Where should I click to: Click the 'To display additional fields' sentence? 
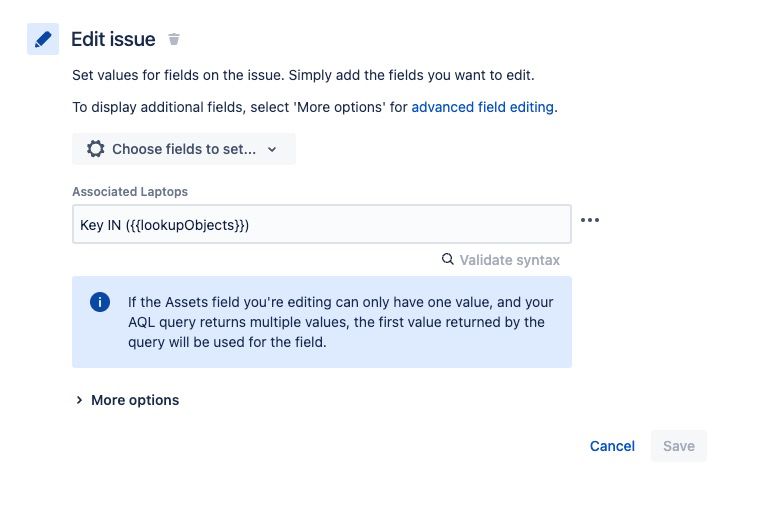[240, 107]
